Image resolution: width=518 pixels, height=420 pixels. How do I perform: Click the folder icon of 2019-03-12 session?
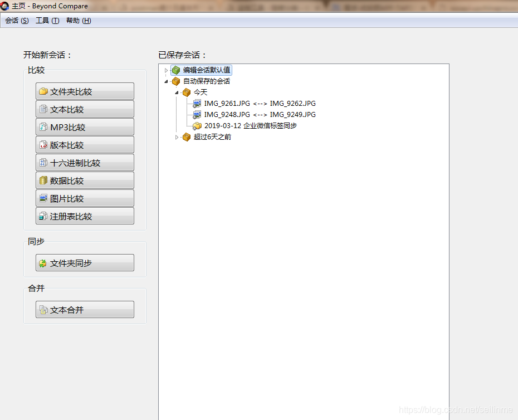197,126
